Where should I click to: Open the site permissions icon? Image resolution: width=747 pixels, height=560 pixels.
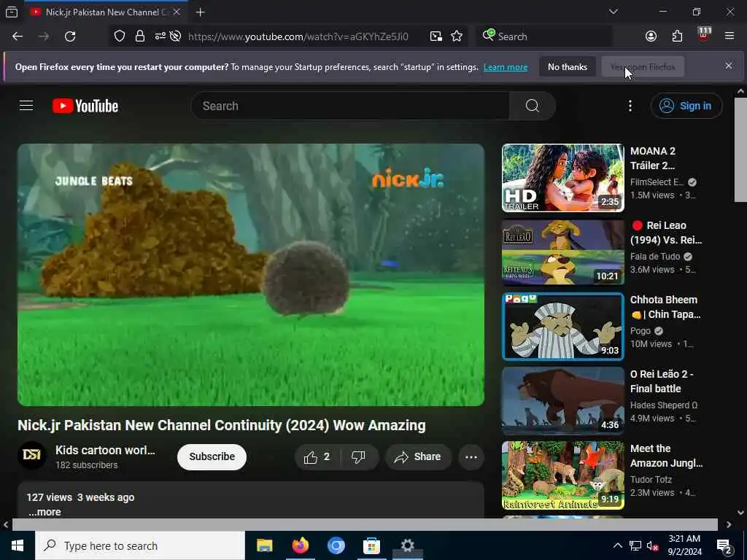pos(160,36)
